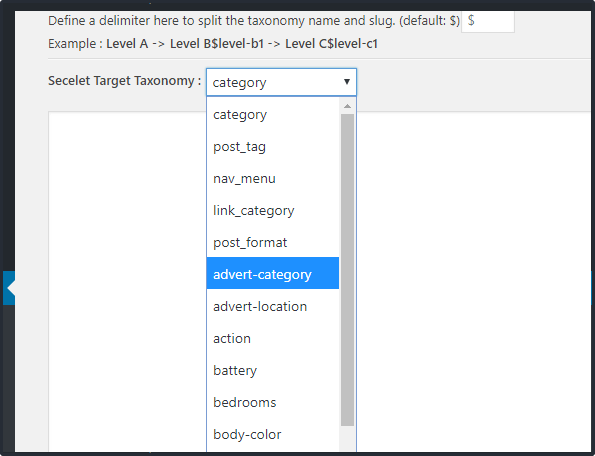Select category option in list
595x456 pixels.
tap(273, 114)
